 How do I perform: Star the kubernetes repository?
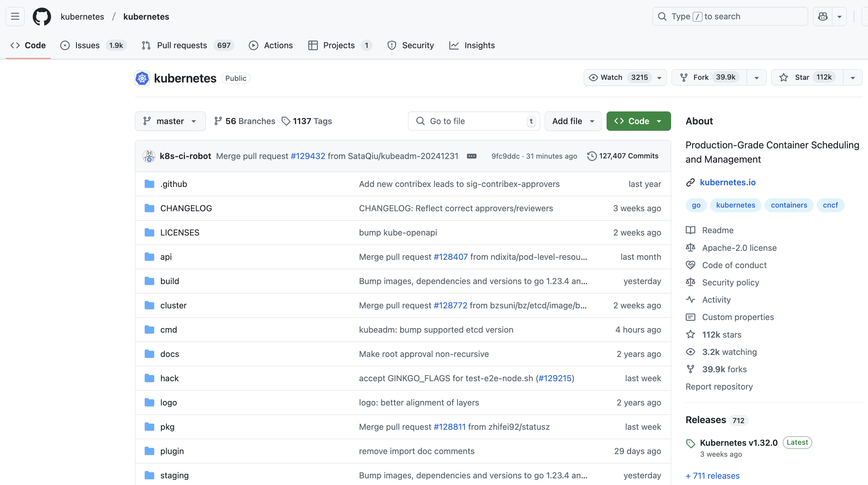(x=807, y=78)
